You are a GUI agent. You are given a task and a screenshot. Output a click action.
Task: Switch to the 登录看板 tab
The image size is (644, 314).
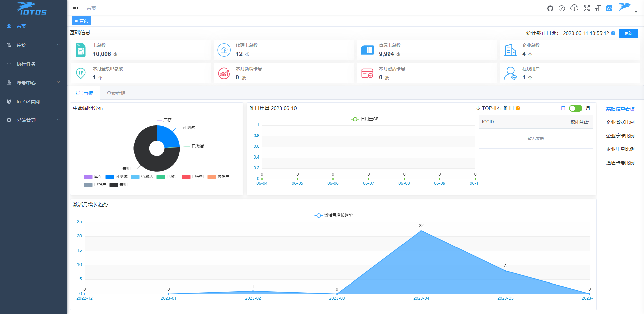(x=116, y=93)
